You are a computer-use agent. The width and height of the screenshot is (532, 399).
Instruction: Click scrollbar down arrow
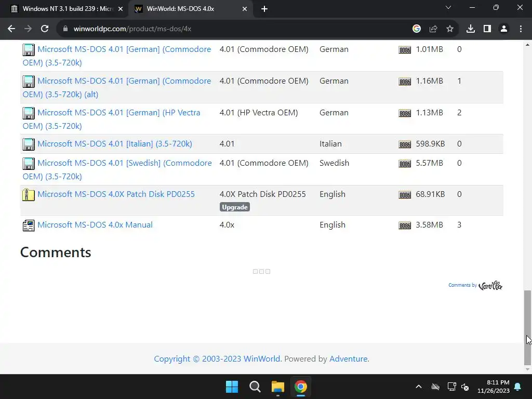click(x=527, y=369)
